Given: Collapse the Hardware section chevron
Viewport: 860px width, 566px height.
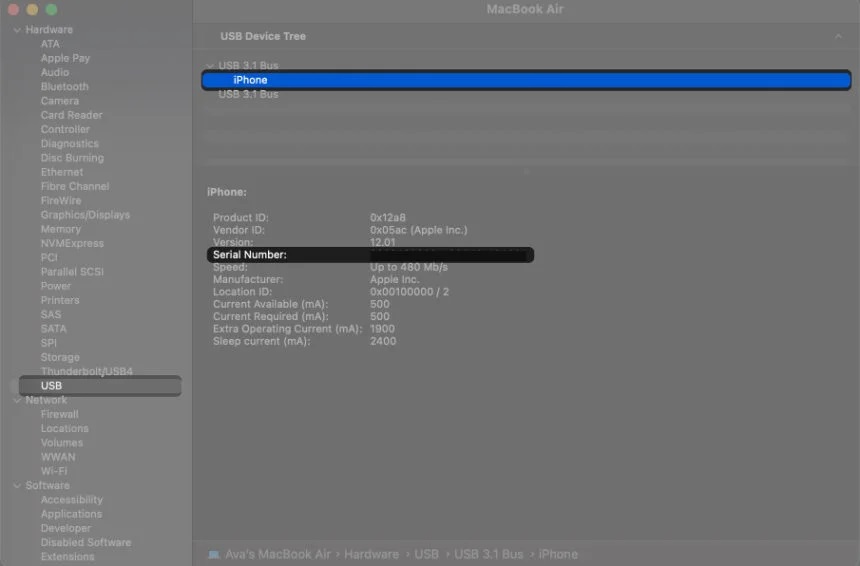Looking at the screenshot, I should pyautogui.click(x=16, y=30).
